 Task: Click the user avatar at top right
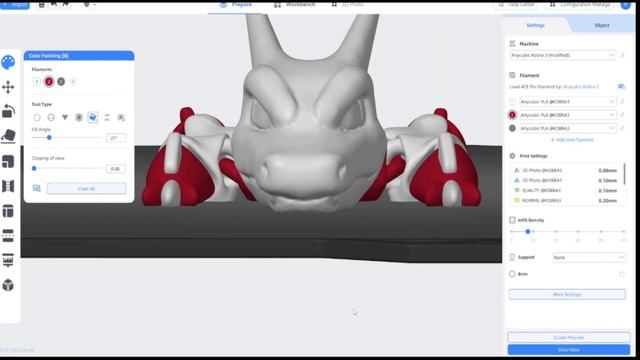coord(625,5)
